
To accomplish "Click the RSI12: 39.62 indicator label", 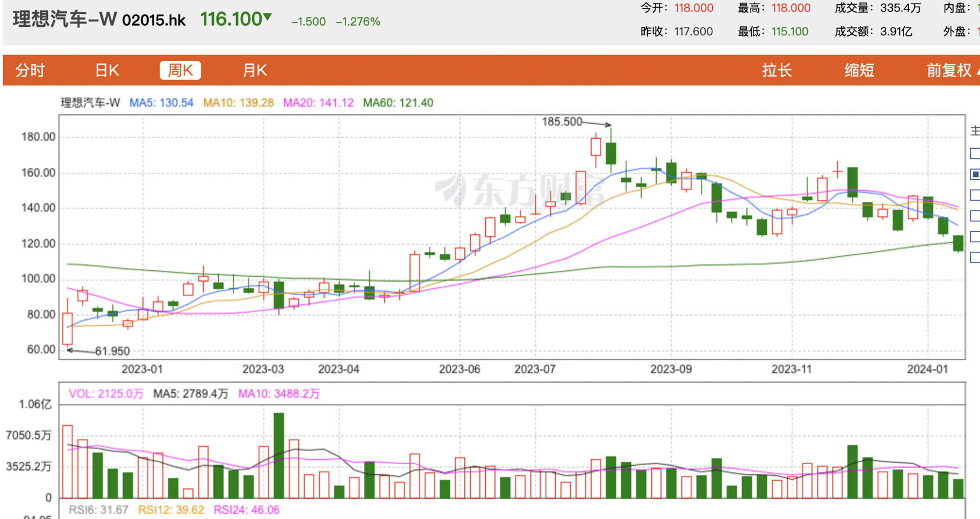I will click(x=171, y=510).
